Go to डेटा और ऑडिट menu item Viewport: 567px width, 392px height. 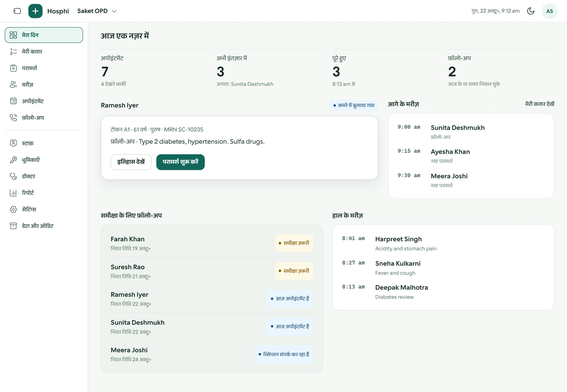coord(44,226)
